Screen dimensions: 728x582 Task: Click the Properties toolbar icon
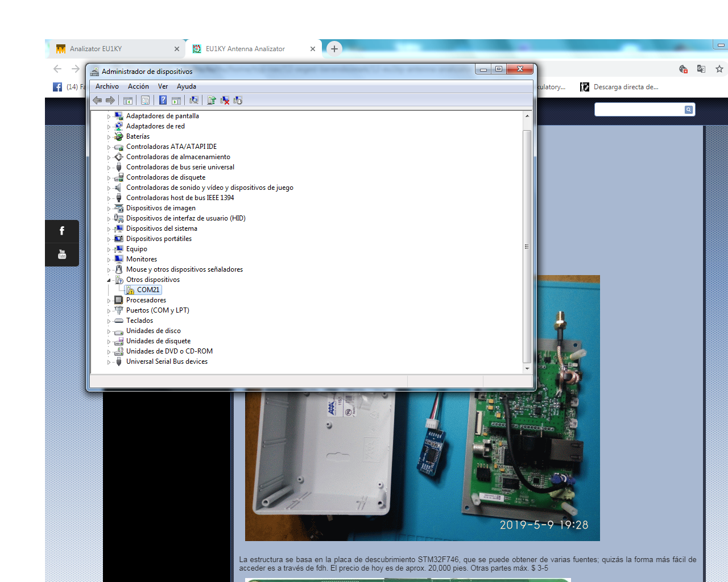coord(146,101)
